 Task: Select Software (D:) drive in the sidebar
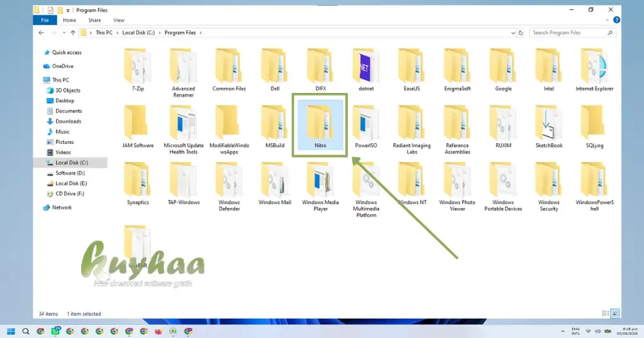tap(65, 173)
